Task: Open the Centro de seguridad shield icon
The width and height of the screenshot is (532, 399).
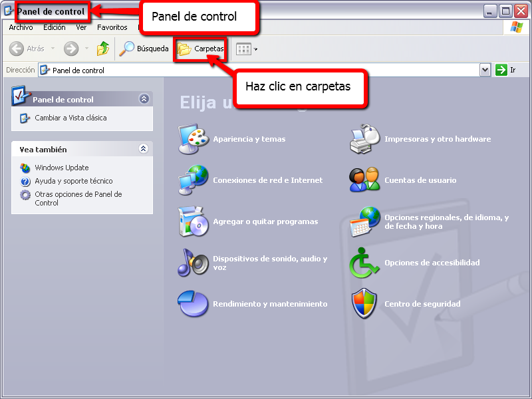Action: tap(364, 304)
